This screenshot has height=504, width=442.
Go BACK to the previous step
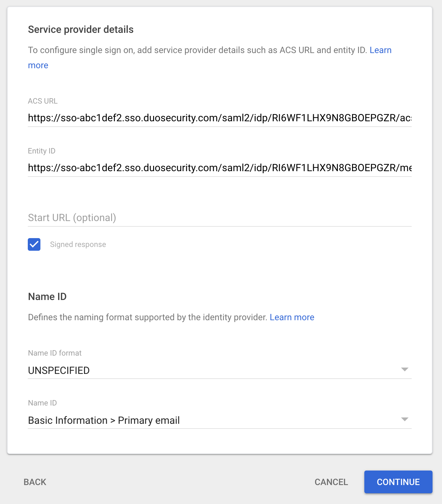pos(35,482)
